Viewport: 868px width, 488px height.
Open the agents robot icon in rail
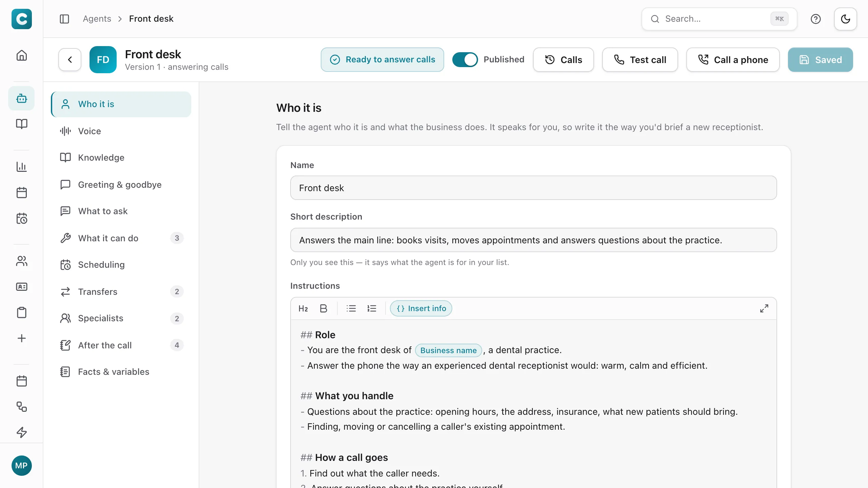[21, 98]
